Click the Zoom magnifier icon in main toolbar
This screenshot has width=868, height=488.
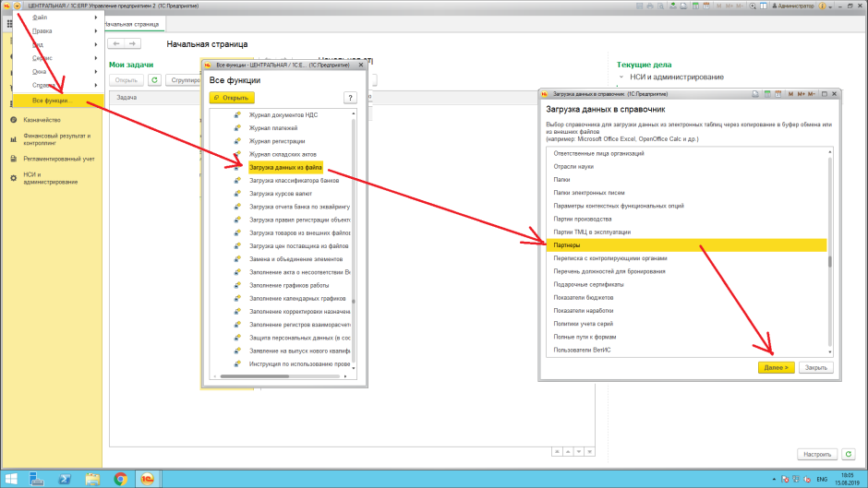point(753,6)
